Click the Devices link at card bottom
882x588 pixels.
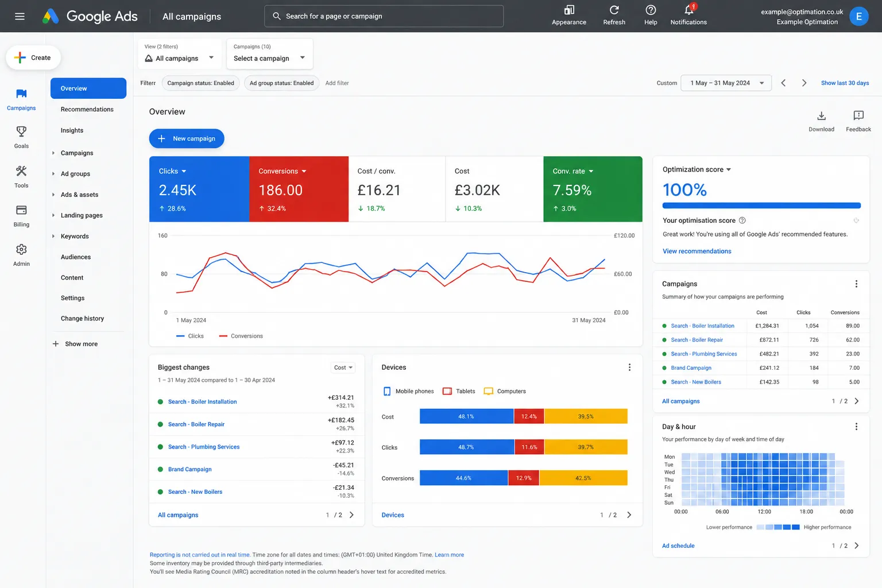(x=393, y=515)
